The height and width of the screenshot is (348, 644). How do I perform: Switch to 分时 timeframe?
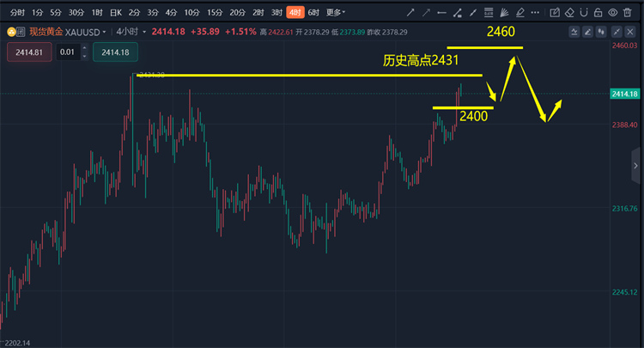pyautogui.click(x=17, y=13)
